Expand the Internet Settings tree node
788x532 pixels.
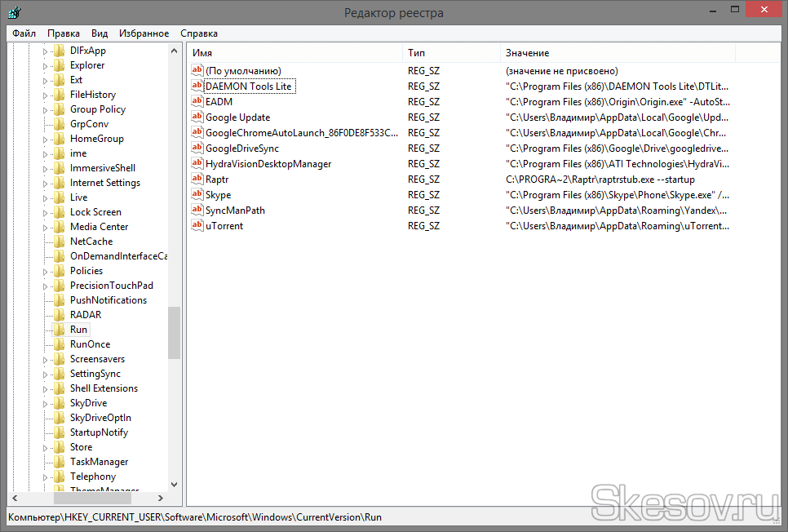[46, 183]
